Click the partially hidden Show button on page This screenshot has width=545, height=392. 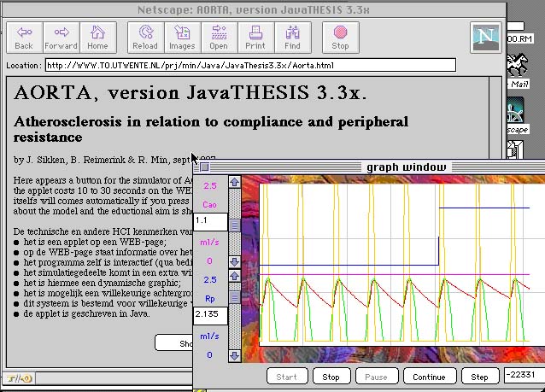(x=173, y=343)
